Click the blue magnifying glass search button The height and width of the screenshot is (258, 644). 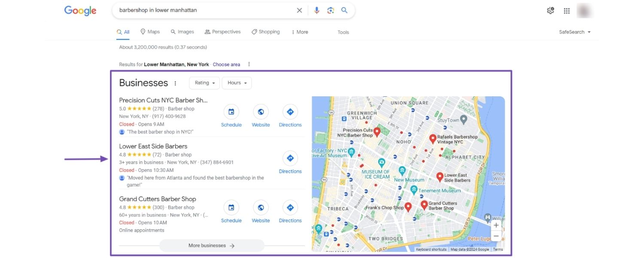point(344,10)
